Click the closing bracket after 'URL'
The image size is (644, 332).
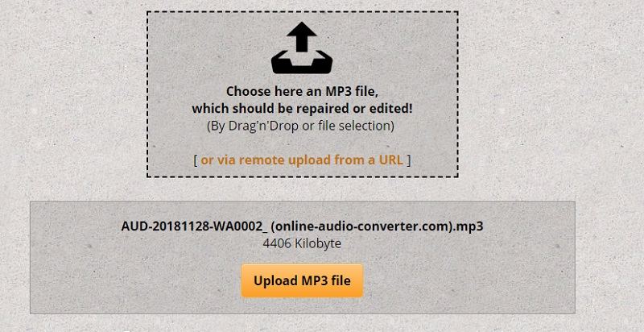(408, 160)
